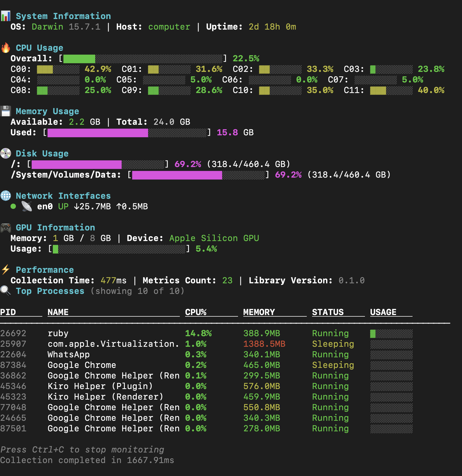This screenshot has width=462, height=476.
Task: Click the lightning bolt icon next to Performance
Action: pyautogui.click(x=6, y=270)
